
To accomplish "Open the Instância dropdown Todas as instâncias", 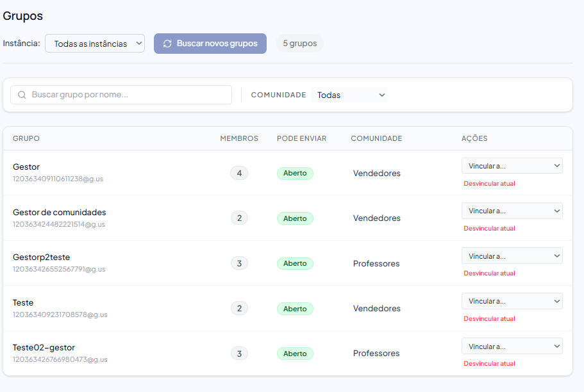I will (x=95, y=44).
